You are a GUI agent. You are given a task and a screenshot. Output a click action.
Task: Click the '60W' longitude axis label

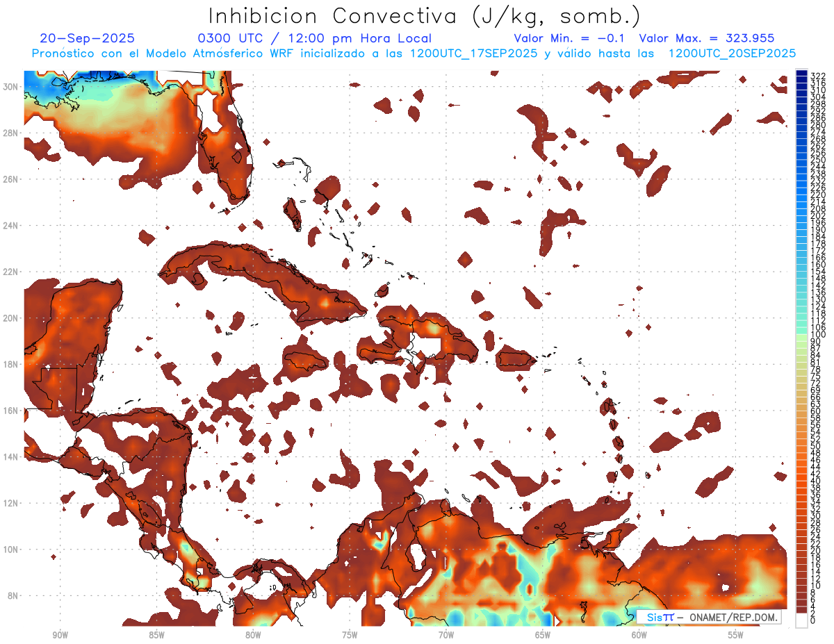(639, 635)
